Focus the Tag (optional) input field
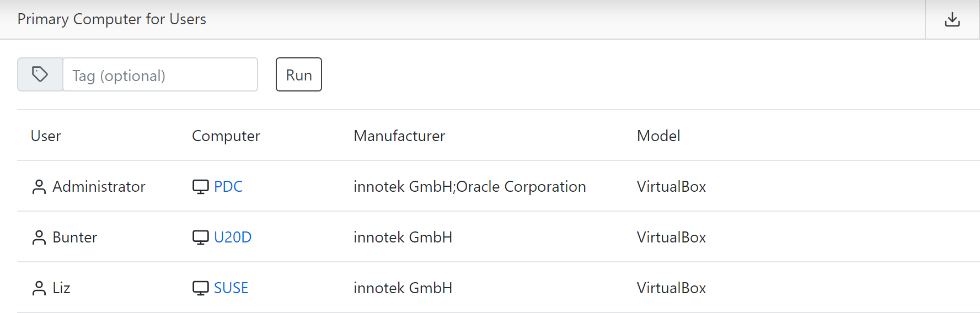 coord(160,75)
